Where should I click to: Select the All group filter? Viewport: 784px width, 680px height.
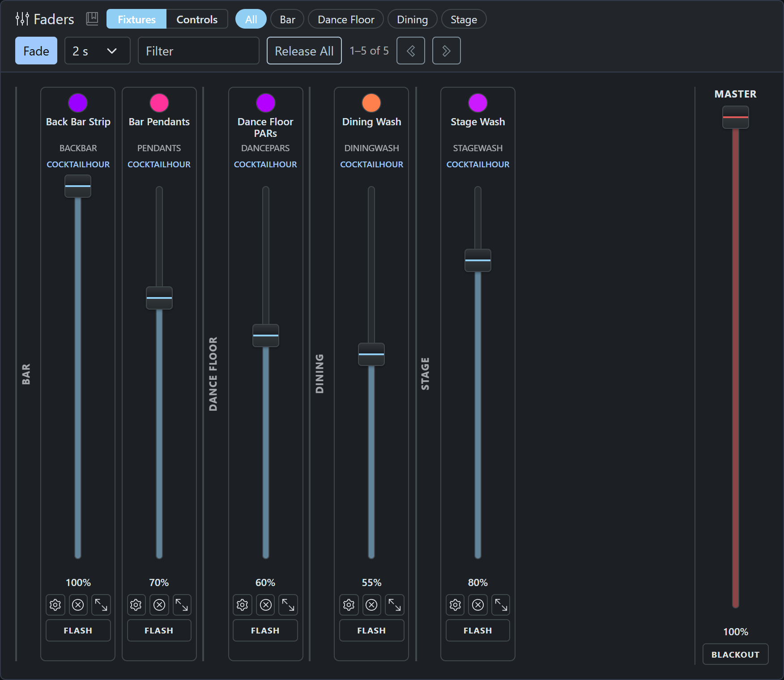coord(251,19)
